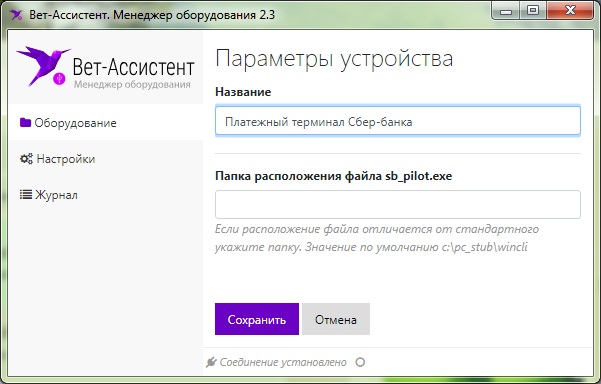Image resolution: width=601 pixels, height=384 pixels.
Task: Click the Вет-Ассистент hummingbird logo
Action: [44, 66]
